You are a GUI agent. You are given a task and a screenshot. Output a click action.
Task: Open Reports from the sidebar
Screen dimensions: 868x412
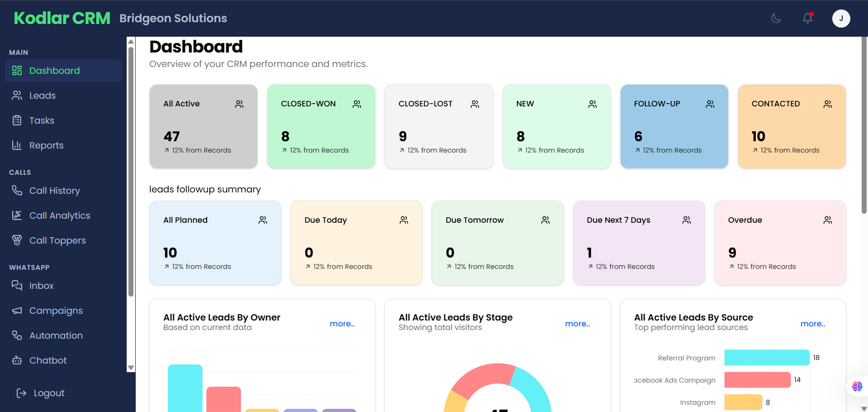[x=46, y=145]
